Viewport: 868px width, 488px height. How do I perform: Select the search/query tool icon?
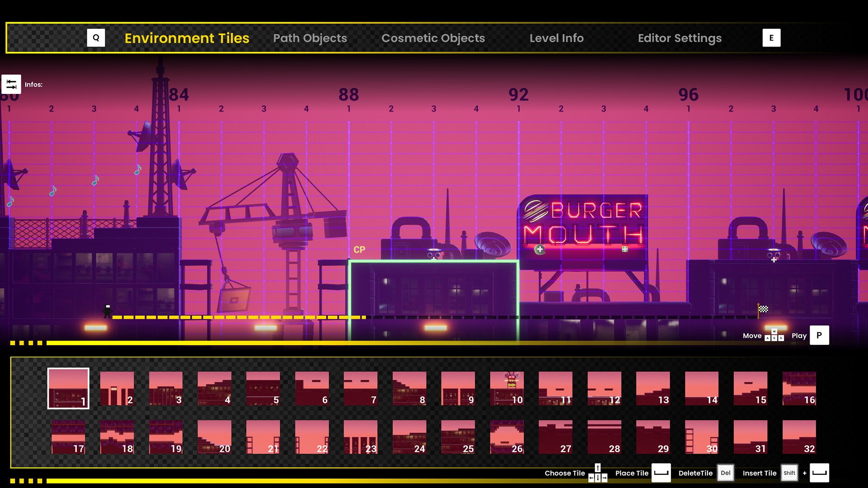(x=95, y=38)
